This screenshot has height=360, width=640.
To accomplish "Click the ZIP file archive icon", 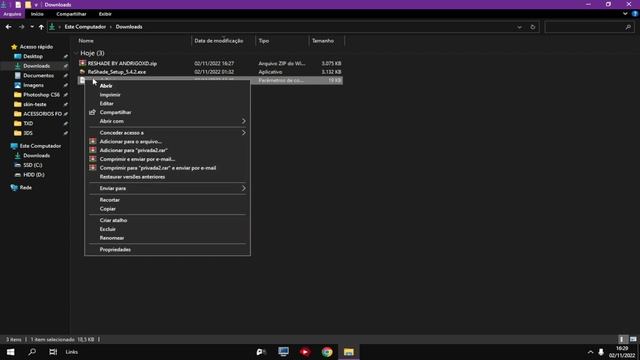I will 82,63.
